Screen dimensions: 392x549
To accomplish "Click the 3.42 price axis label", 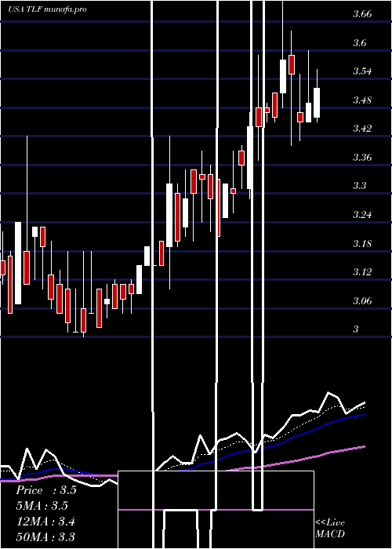I will coord(362,129).
